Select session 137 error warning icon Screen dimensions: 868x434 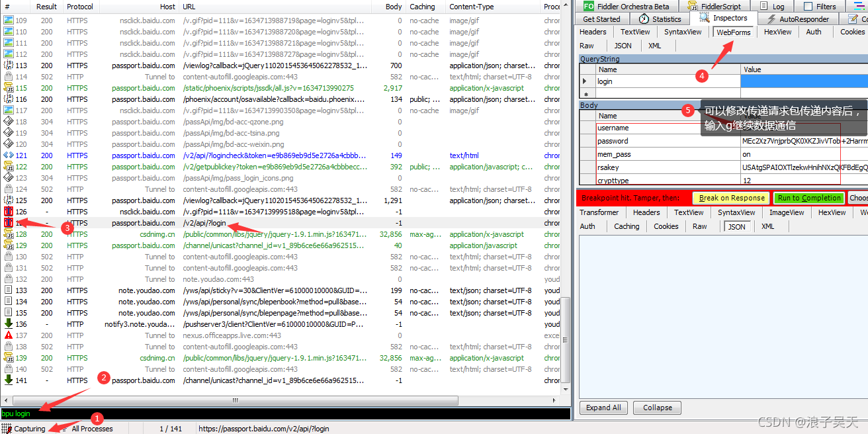[x=9, y=335]
